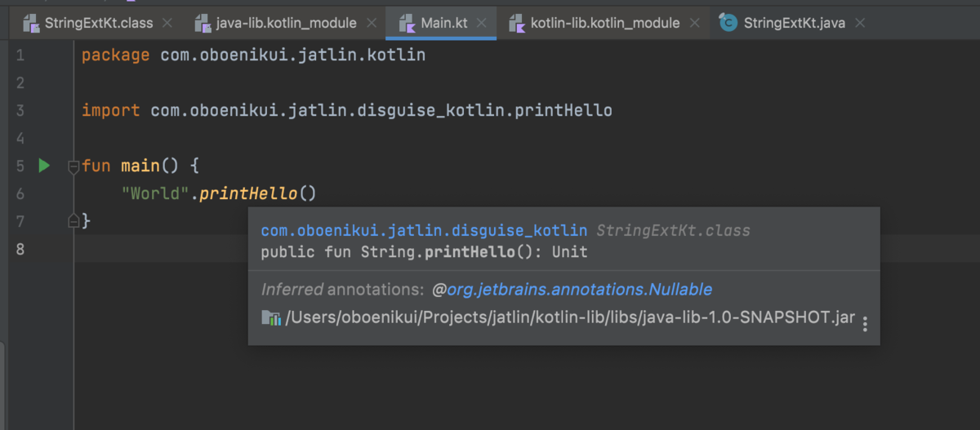Click the printHello call on line 6
Viewport: 980px width, 430px height.
[248, 193]
